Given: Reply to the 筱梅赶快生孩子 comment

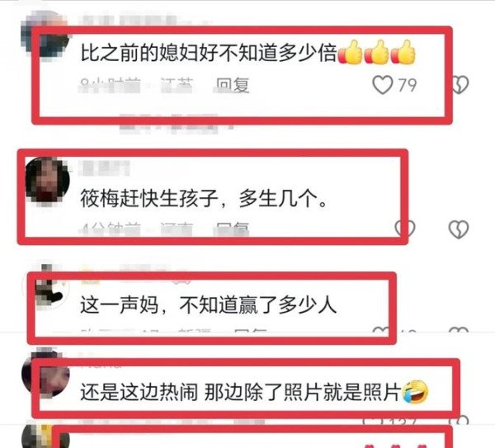Looking at the screenshot, I should [x=233, y=229].
